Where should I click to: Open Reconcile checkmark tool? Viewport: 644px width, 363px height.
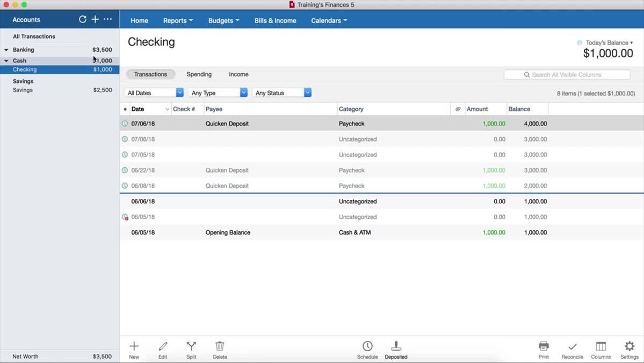572,346
